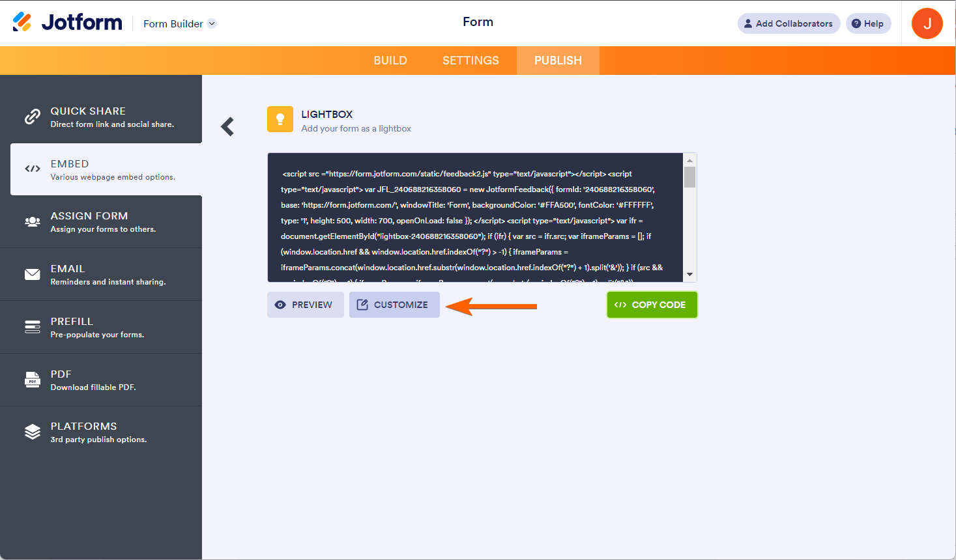The image size is (956, 560).
Task: Click the code box scrollbar thumb
Action: (x=689, y=177)
